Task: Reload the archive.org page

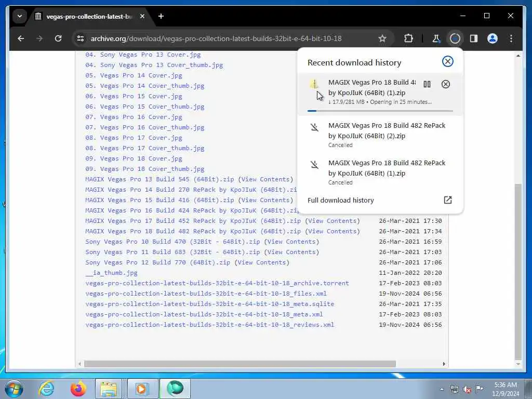Action: tap(58, 38)
